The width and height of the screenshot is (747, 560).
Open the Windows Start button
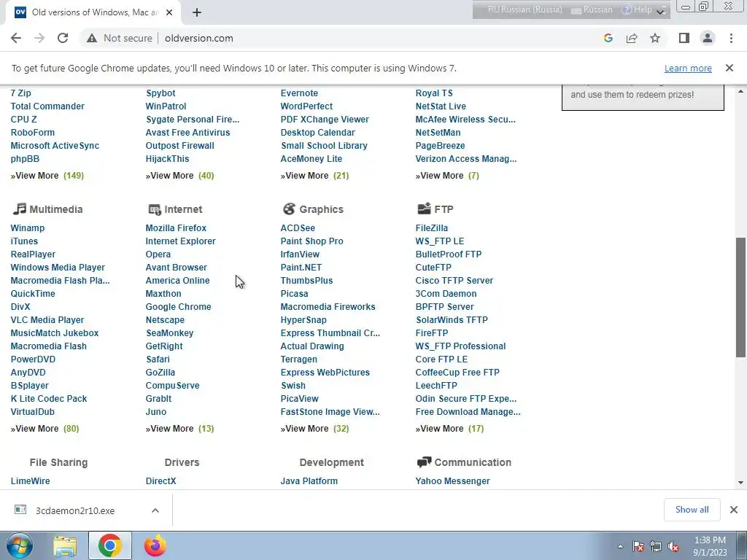(20, 545)
